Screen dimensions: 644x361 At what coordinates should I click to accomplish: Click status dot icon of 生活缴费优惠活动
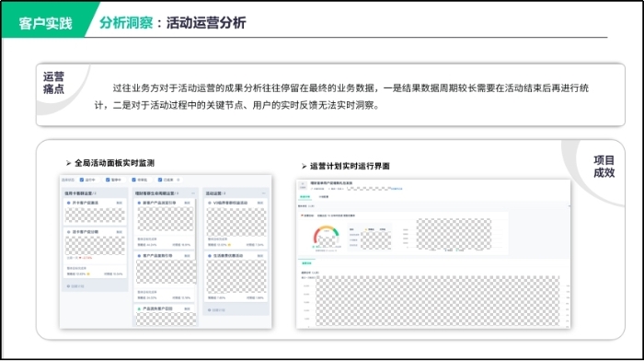(x=210, y=255)
